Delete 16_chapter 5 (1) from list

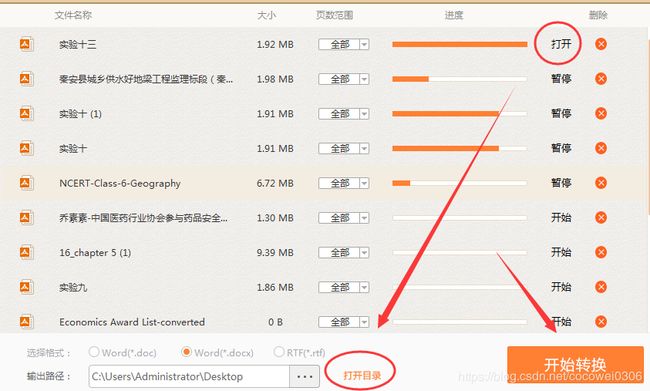[601, 252]
